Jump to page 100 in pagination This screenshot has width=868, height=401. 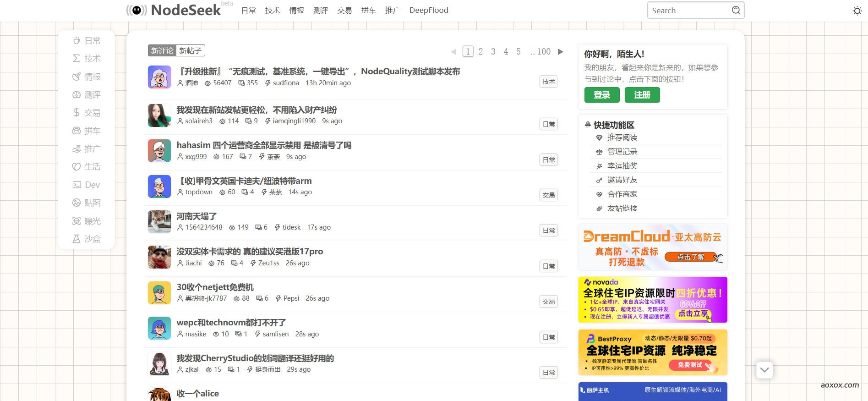coord(543,52)
